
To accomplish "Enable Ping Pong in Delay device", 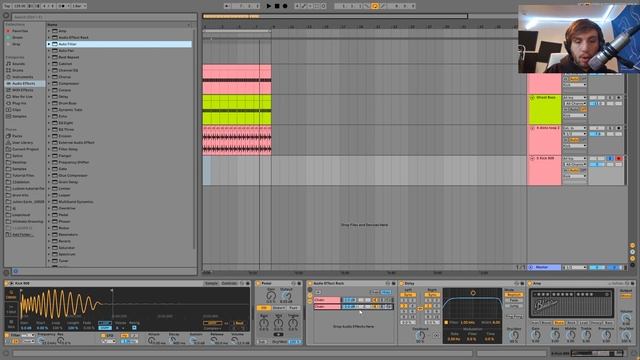I will point(514,316).
